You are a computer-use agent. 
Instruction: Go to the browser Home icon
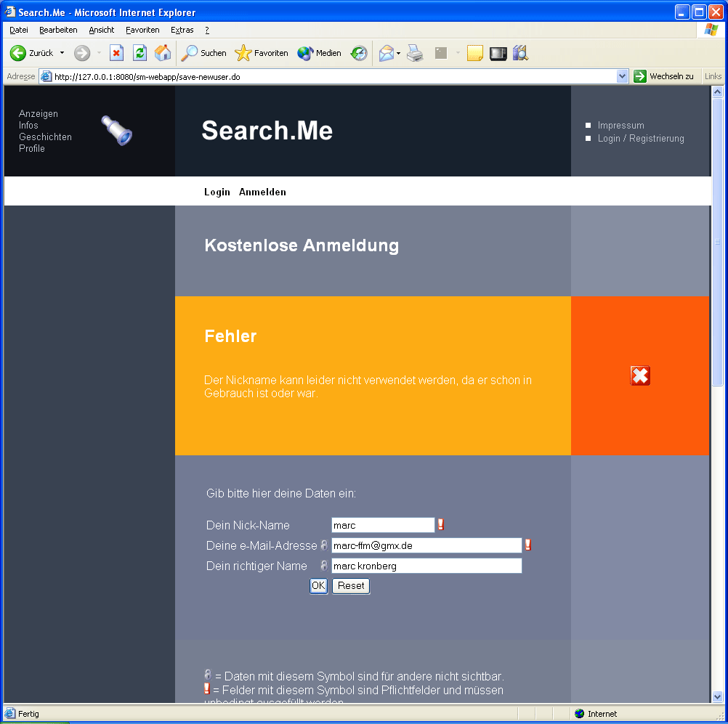click(x=163, y=53)
